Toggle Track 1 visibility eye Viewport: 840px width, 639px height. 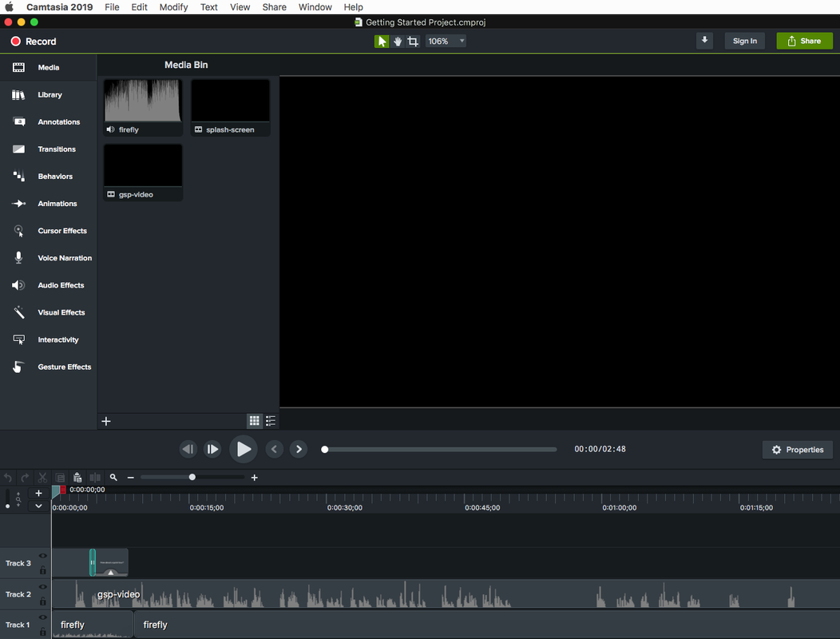pos(43,617)
